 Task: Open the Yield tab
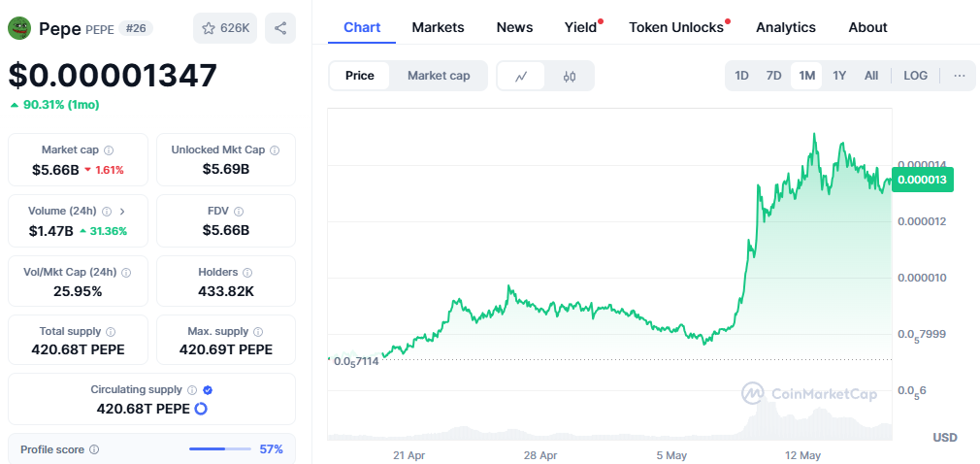pos(581,27)
